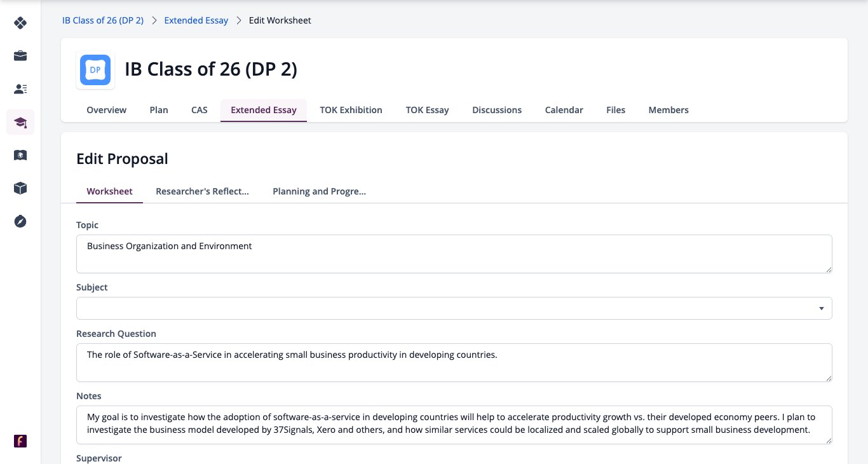868x464 pixels.
Task: Click into the Research Question field
Action: point(454,363)
